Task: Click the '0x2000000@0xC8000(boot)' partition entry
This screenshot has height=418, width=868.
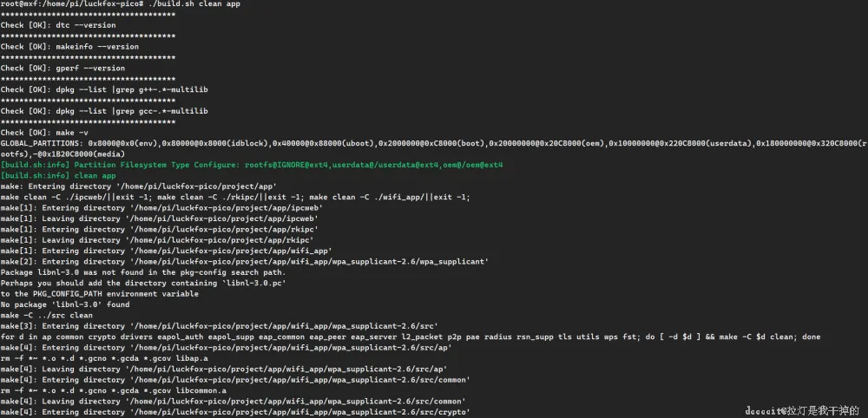Action: 431,143
